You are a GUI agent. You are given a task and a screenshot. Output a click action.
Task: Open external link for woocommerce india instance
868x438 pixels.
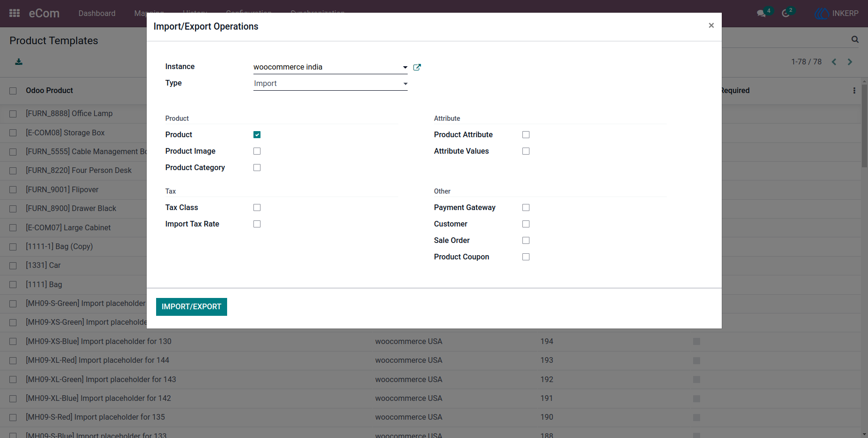click(x=417, y=67)
